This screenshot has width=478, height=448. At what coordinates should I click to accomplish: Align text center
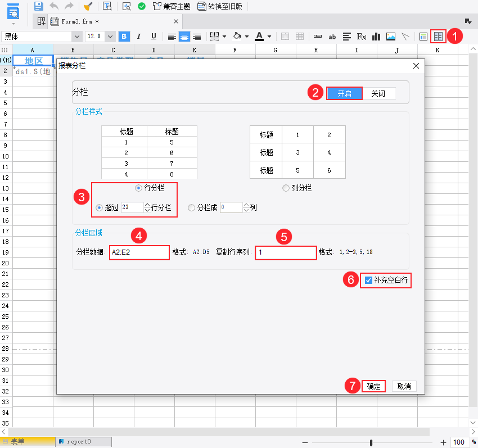(184, 37)
